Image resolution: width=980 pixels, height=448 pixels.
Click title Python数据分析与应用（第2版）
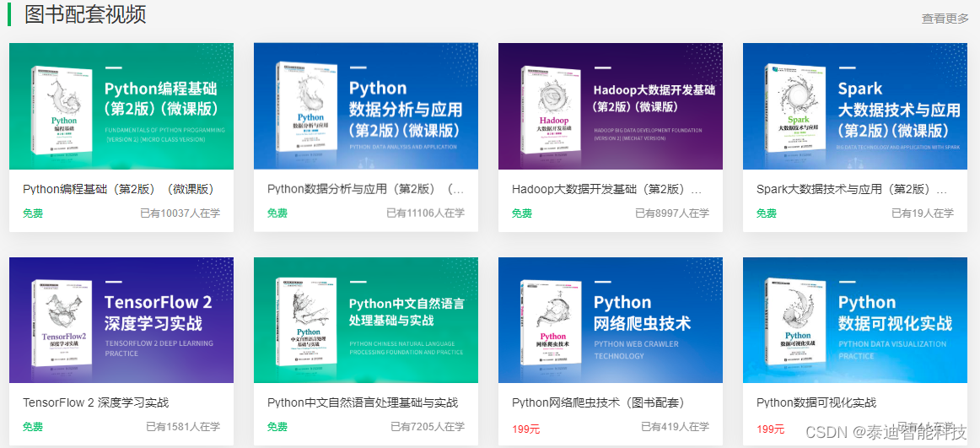coord(366,189)
